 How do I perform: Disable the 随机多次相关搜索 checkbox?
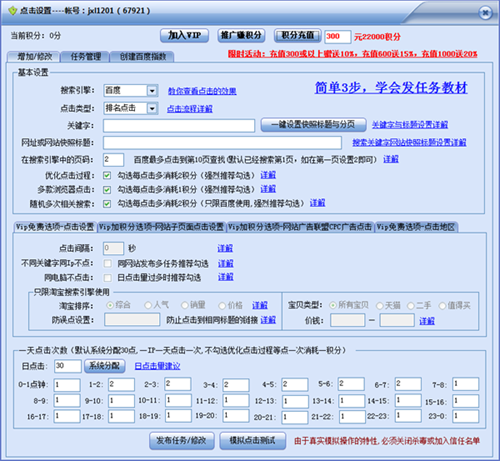(107, 204)
